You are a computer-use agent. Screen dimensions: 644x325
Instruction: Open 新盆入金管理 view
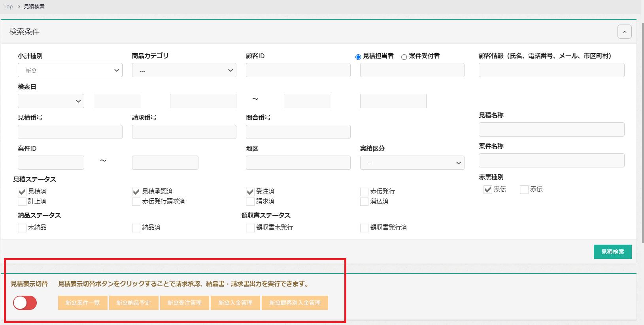(235, 303)
